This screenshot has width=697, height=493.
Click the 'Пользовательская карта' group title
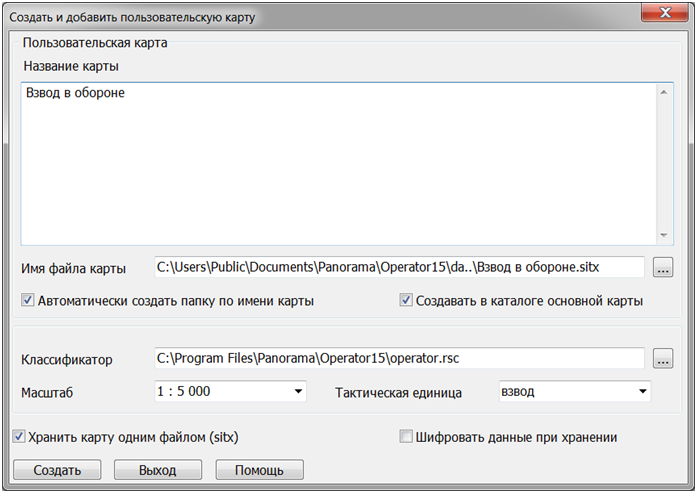[95, 43]
